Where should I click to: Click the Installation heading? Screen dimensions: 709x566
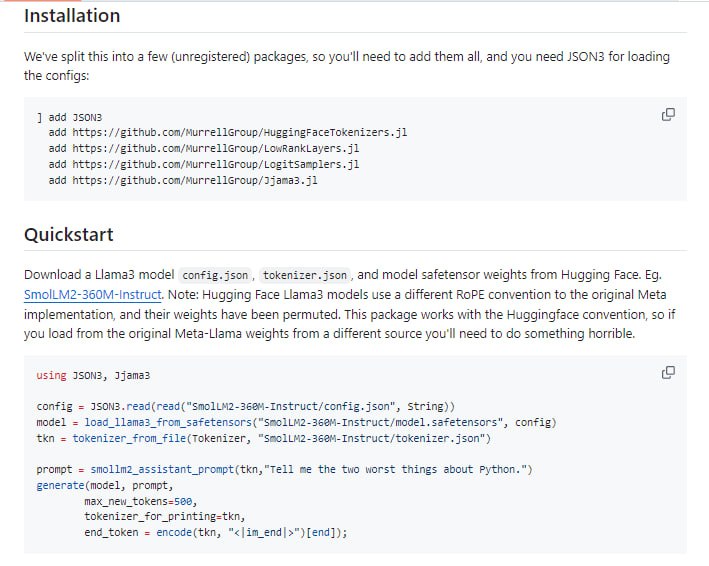[72, 16]
